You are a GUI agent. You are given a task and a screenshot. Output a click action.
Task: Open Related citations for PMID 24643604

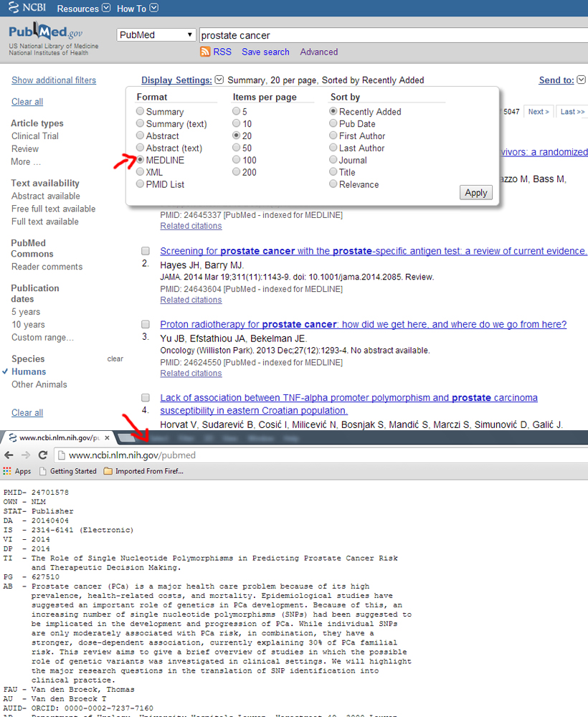191,300
